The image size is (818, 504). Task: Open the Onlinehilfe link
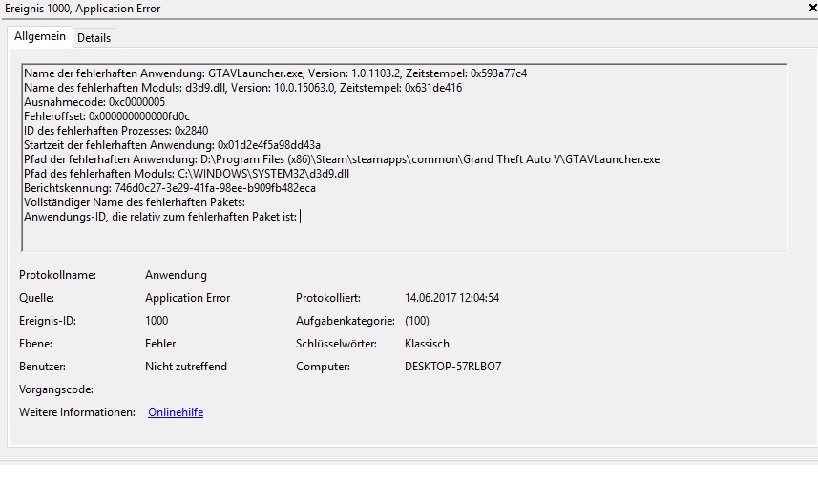coord(176,412)
